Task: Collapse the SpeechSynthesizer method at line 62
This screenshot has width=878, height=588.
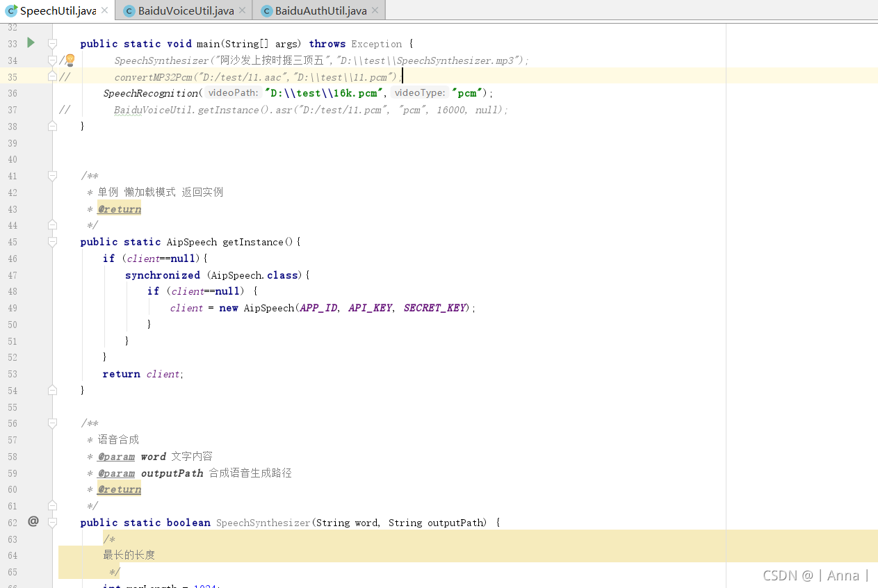Action: pyautogui.click(x=52, y=522)
